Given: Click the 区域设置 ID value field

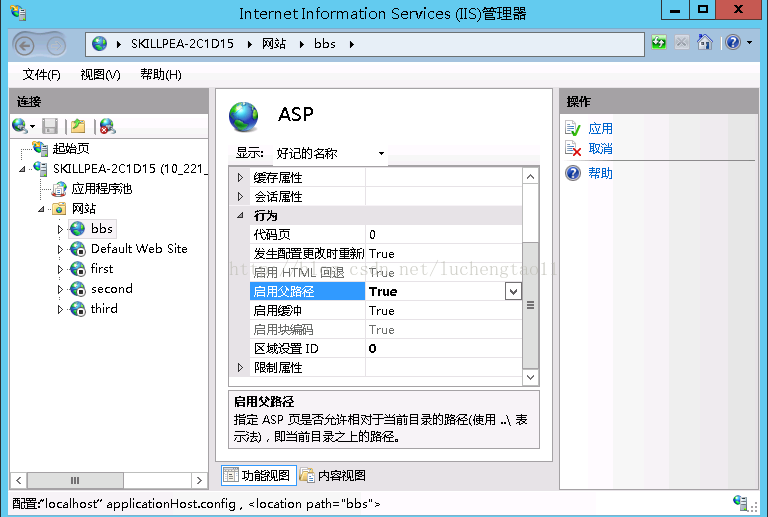Looking at the screenshot, I should click(x=444, y=349).
